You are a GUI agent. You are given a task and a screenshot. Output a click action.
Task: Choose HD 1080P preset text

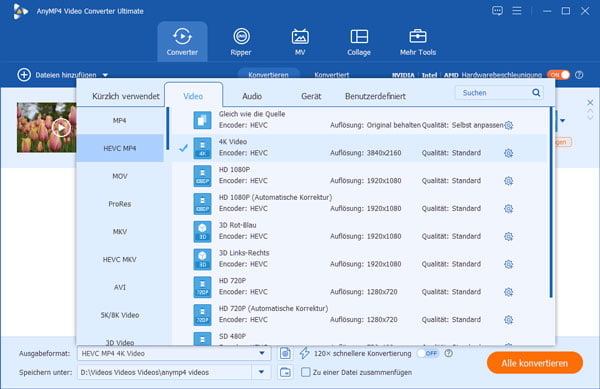click(234, 169)
